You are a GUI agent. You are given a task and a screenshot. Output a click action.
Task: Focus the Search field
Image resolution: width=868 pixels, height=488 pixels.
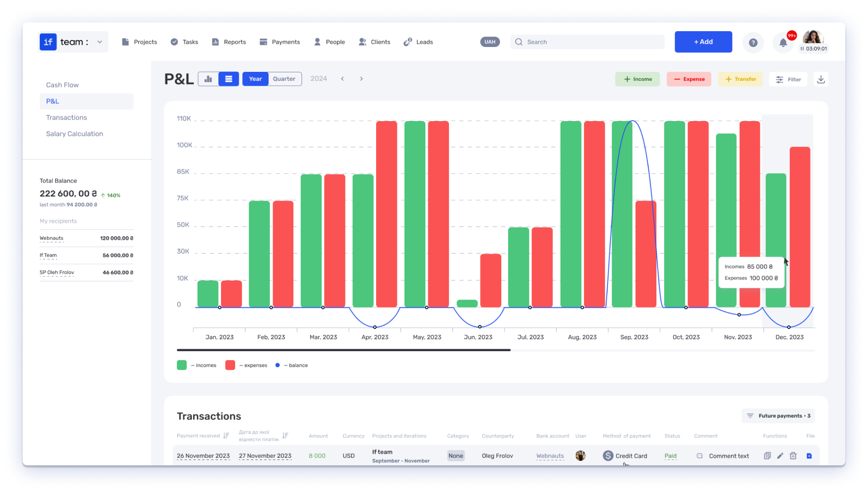(588, 42)
